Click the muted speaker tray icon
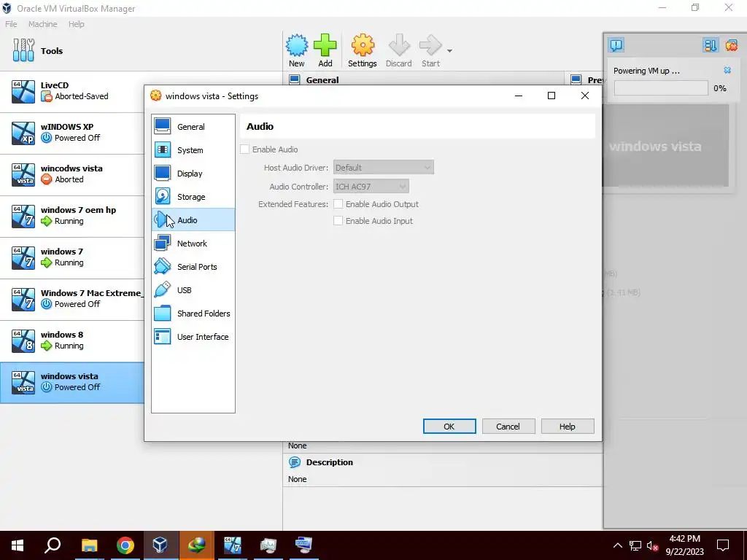747x560 pixels. (x=653, y=545)
